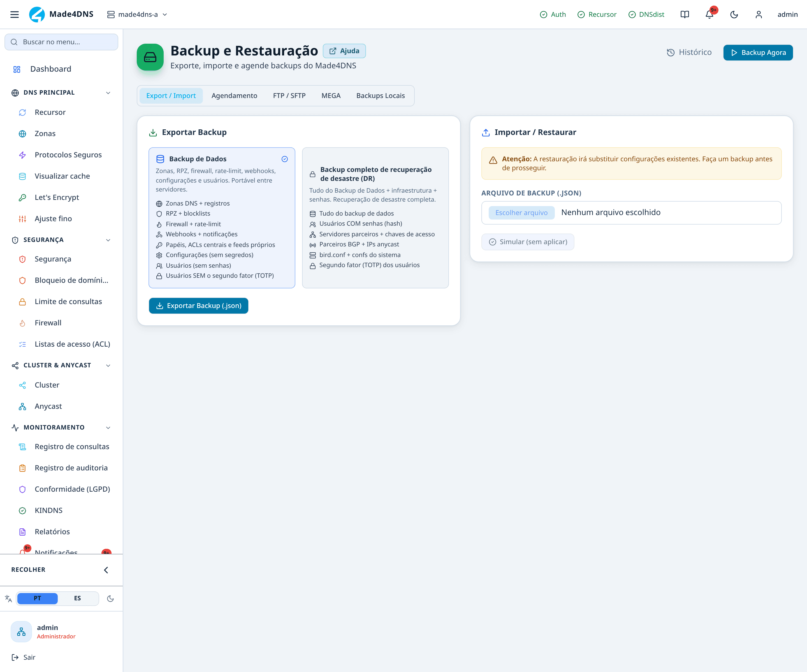Focus the Buscar no menu search field
The width and height of the screenshot is (807, 672).
coord(61,42)
